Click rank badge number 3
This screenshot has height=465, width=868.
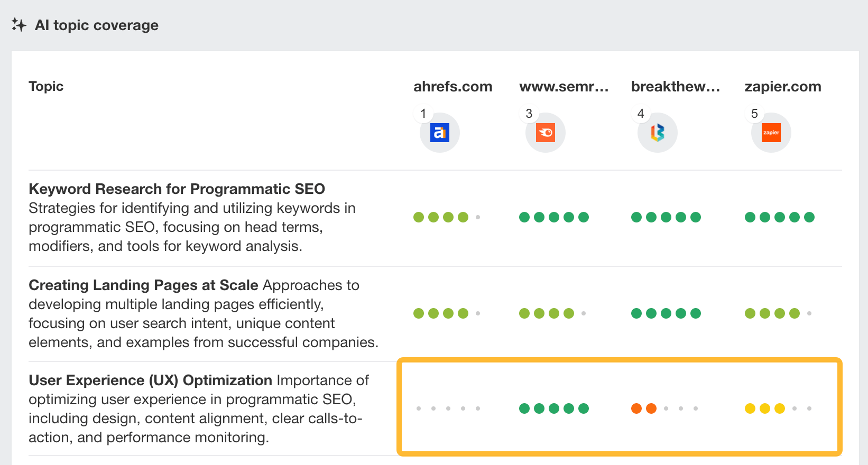coord(529,114)
